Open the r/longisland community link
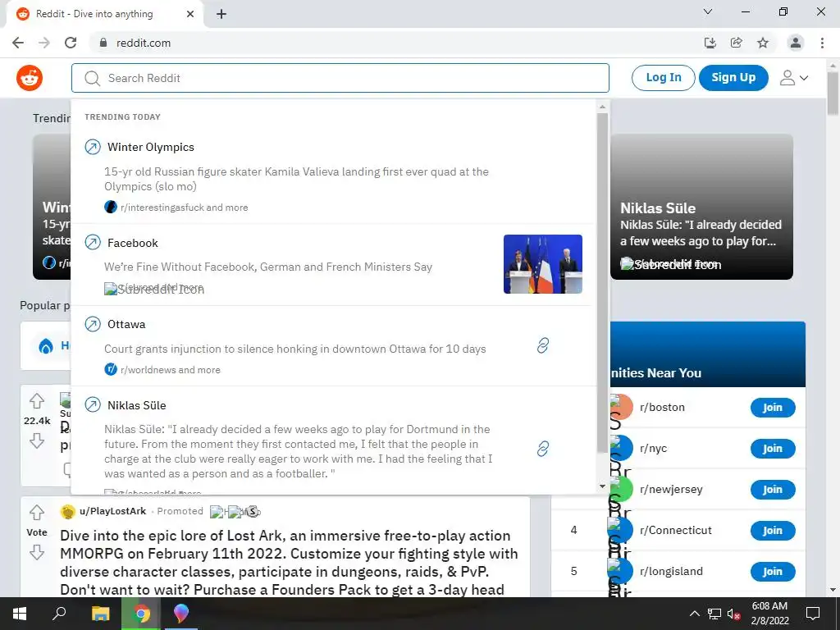The width and height of the screenshot is (840, 630). [671, 572]
